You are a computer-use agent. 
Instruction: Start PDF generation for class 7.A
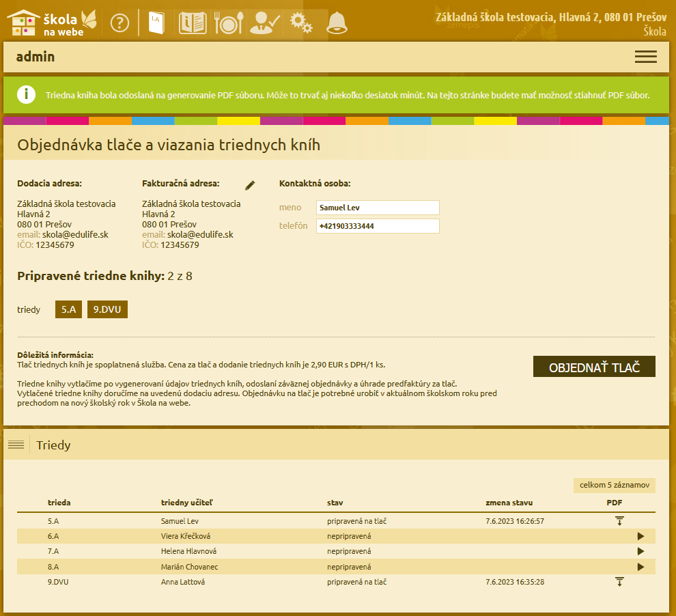640,551
